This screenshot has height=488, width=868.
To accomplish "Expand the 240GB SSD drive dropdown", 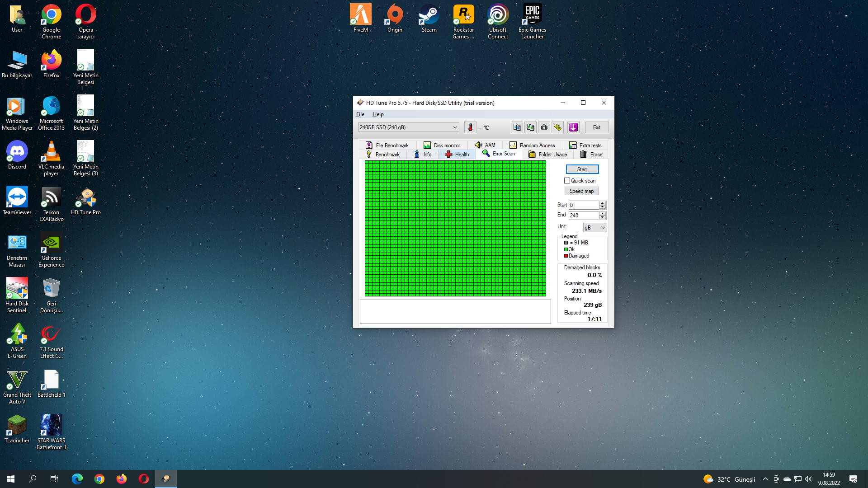I will [x=455, y=127].
